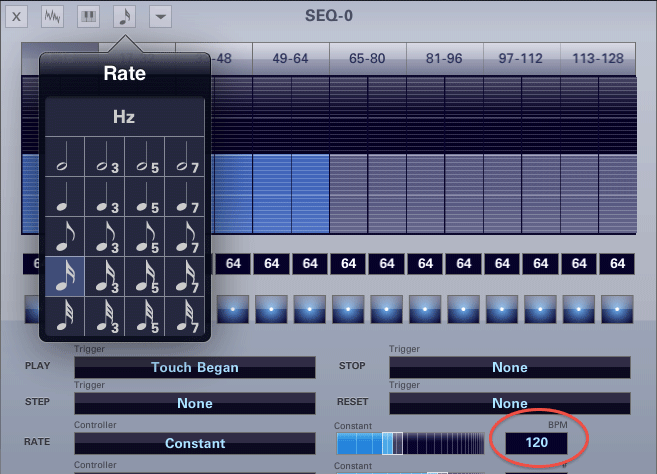Click the note rate icon in toolbar
The height and width of the screenshot is (474, 657).
124,17
